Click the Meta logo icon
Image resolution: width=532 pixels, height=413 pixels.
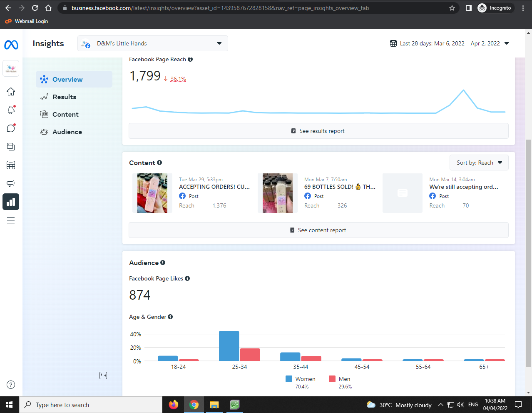[x=11, y=45]
